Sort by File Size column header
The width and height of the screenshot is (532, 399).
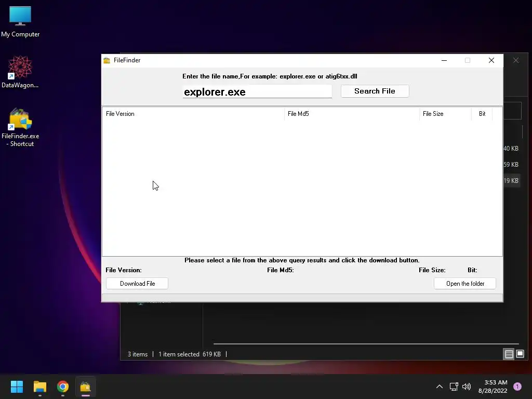click(445, 114)
